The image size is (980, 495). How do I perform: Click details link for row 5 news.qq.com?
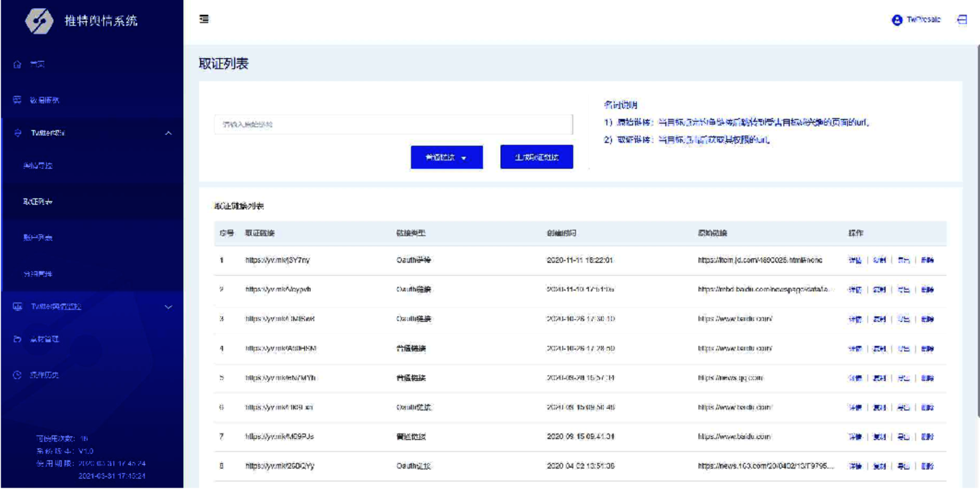coord(855,378)
